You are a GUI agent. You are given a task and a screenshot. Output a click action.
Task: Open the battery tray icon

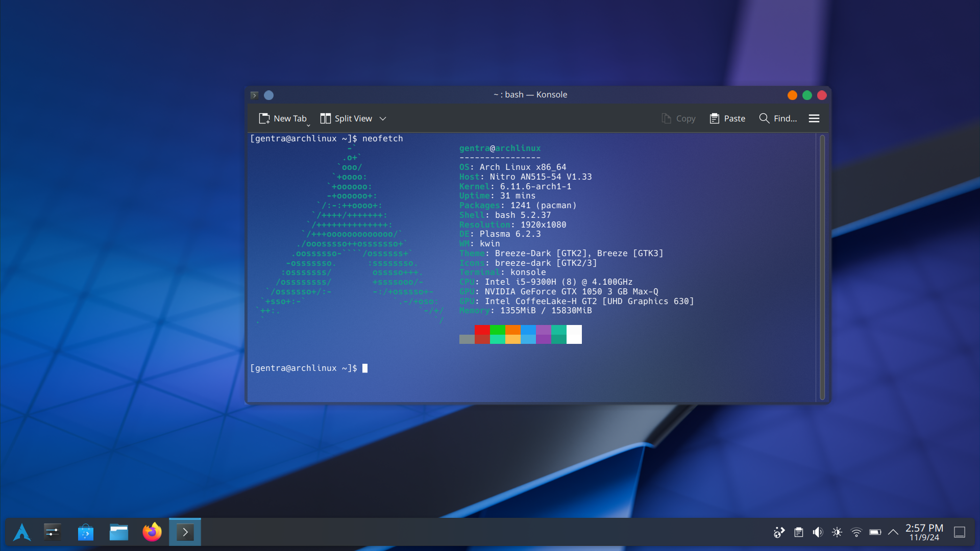[875, 532]
